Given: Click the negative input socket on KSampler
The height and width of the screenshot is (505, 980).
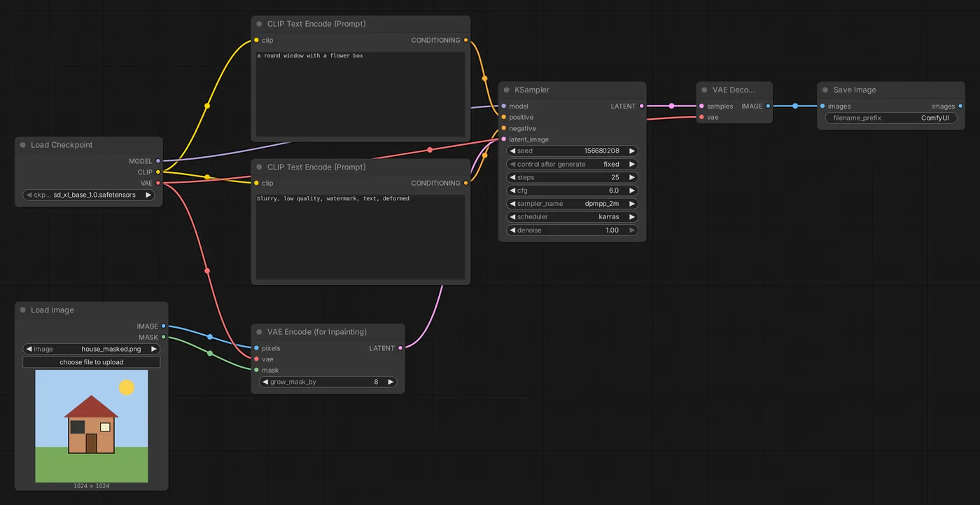Looking at the screenshot, I should point(503,128).
